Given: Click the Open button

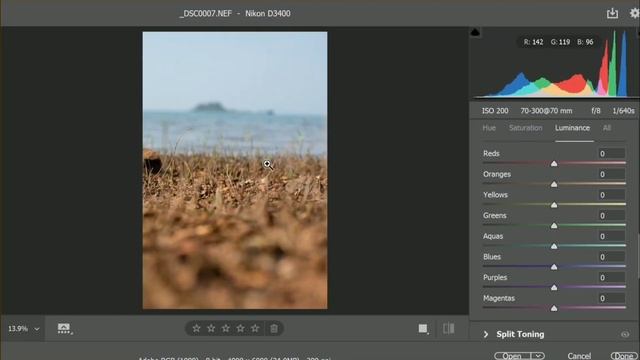Looking at the screenshot, I should (x=512, y=356).
